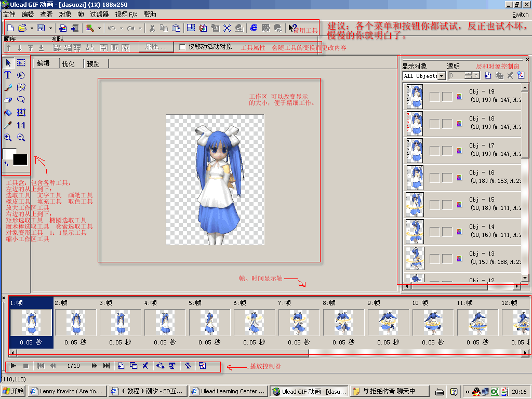Expand the Save dropdown arrow
Screen dimensions: 532x399
(x=50, y=29)
